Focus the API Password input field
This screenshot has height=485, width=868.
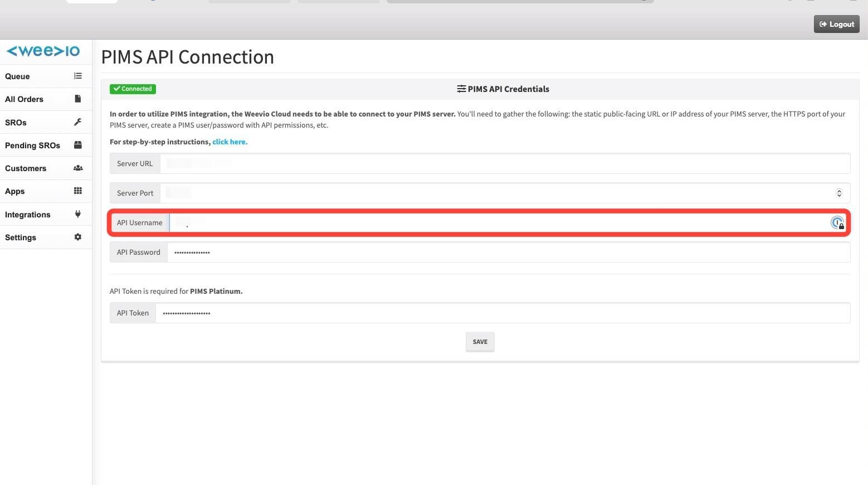tap(509, 252)
